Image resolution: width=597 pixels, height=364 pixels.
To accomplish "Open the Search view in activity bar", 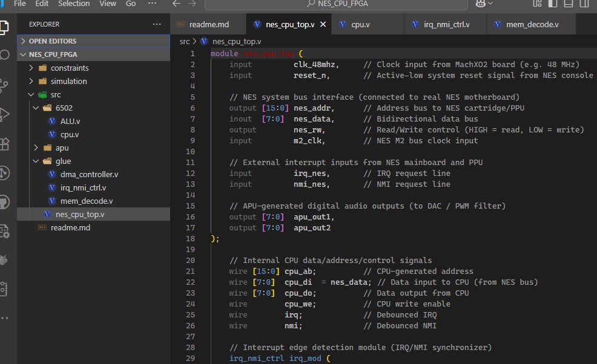I will 4,55.
